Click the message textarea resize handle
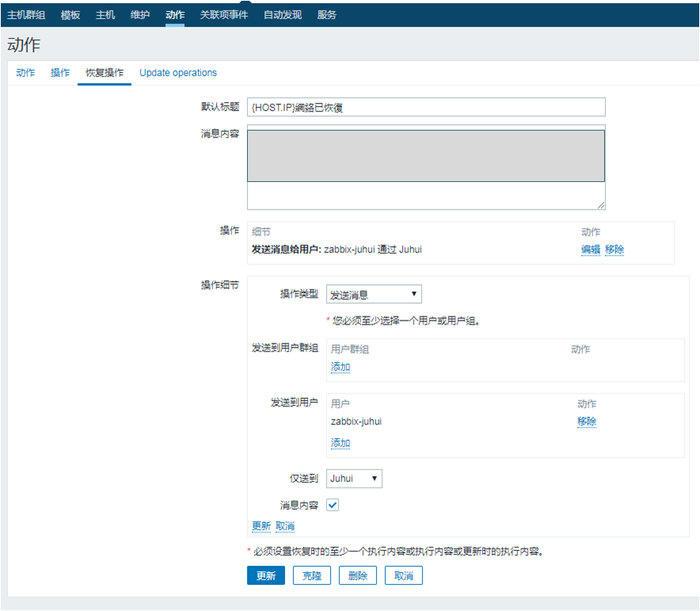The height and width of the screenshot is (611, 700). 601,205
